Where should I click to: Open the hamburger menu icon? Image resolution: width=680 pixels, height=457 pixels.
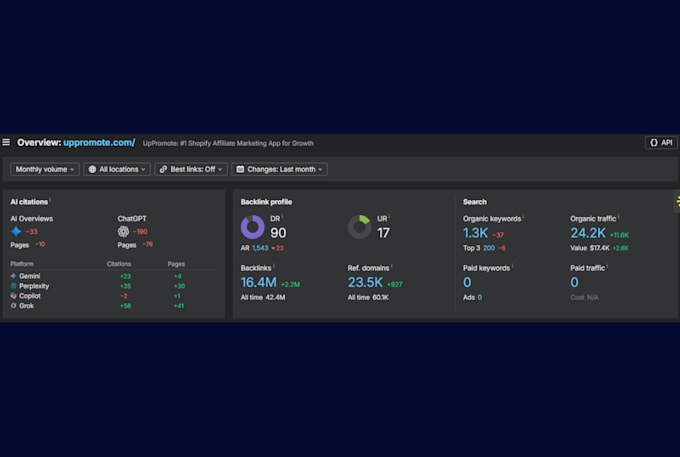[6, 142]
